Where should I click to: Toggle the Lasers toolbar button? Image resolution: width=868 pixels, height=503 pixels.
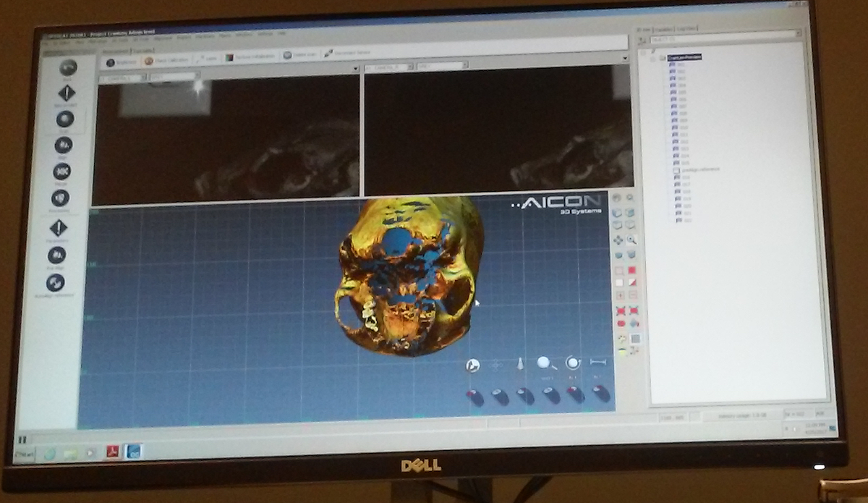[208, 58]
